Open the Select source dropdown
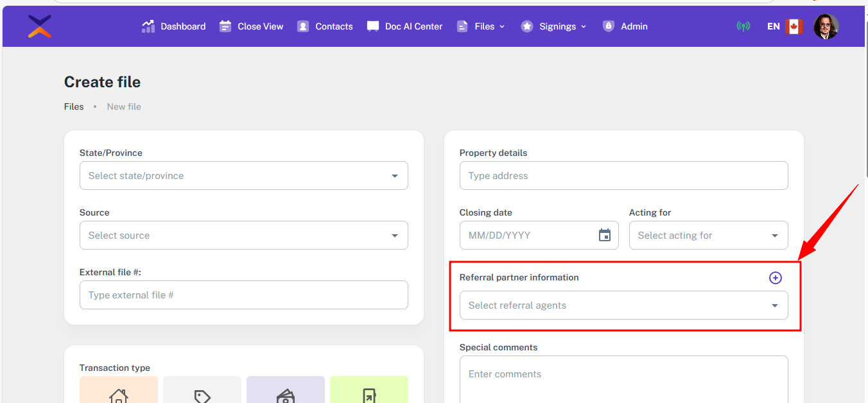 click(243, 236)
